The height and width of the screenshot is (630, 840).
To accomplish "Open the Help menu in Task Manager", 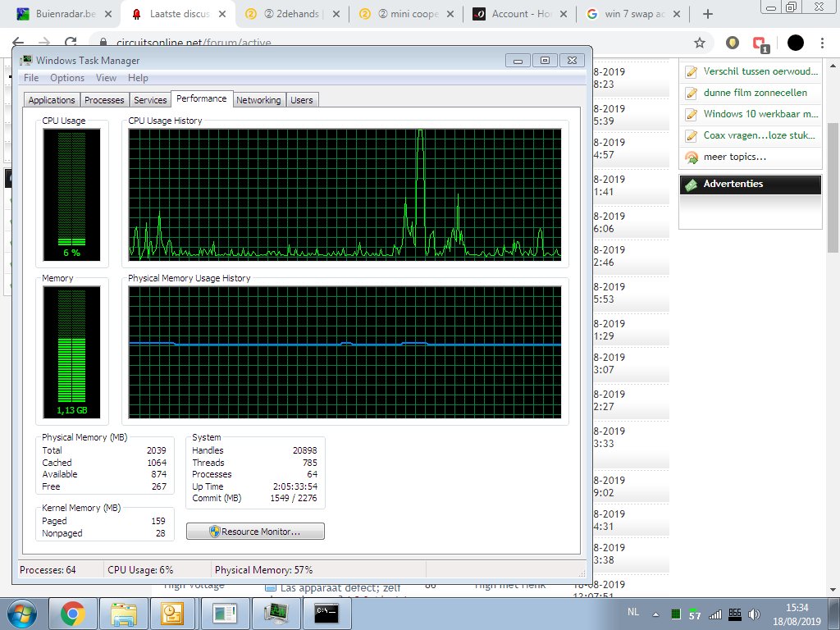I will pyautogui.click(x=138, y=78).
